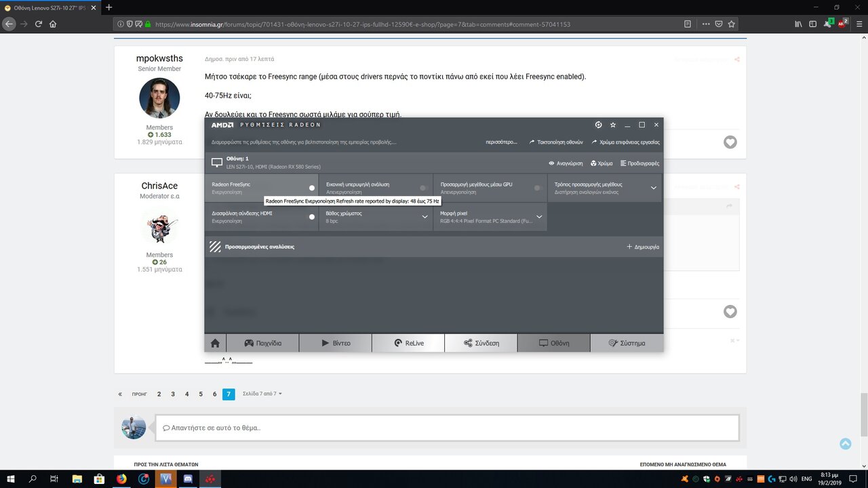Click the ΠΡΟΣ ΤΗΝ ΛΙΣΤΑ ΘΕΜΑΤΩΝ link
868x488 pixels.
pyautogui.click(x=166, y=464)
